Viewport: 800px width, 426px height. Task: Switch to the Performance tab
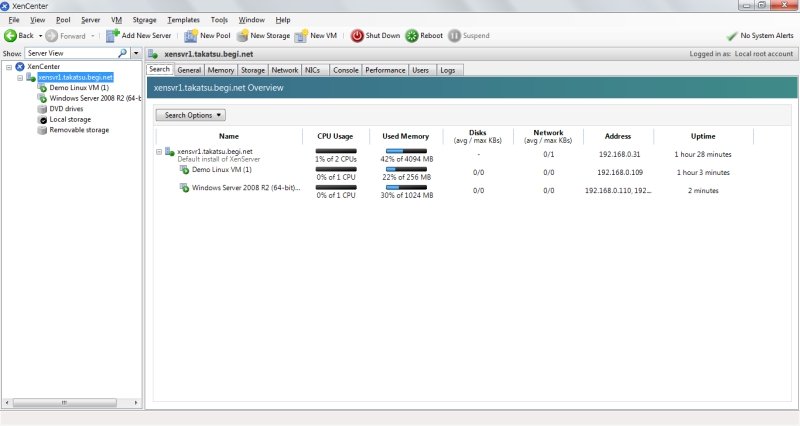[385, 70]
